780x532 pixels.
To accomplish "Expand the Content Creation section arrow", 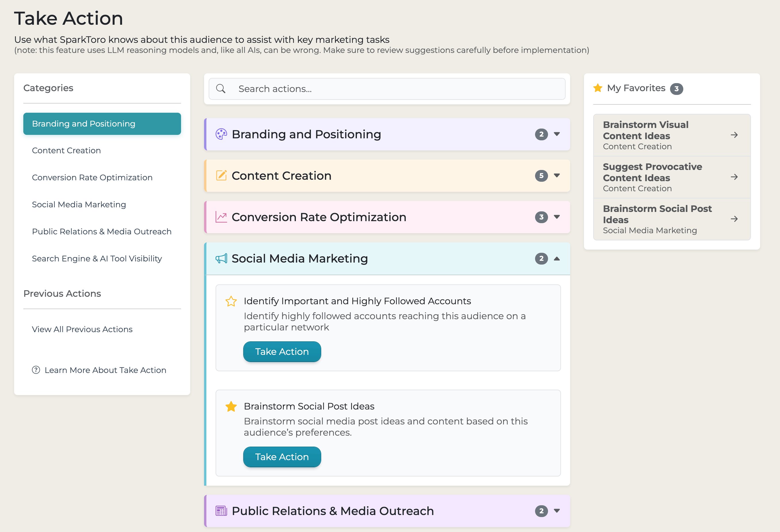I will (x=557, y=175).
